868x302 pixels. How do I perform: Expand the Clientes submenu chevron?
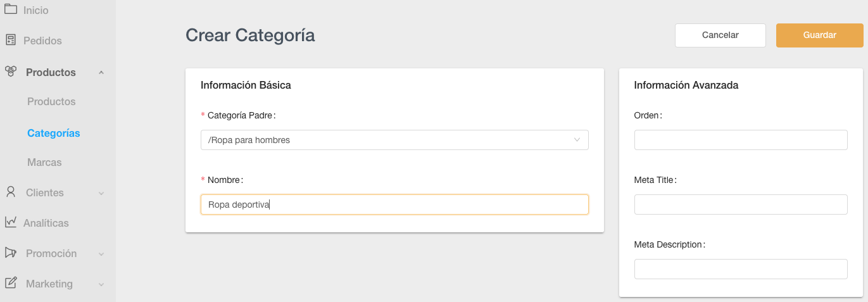tap(101, 193)
